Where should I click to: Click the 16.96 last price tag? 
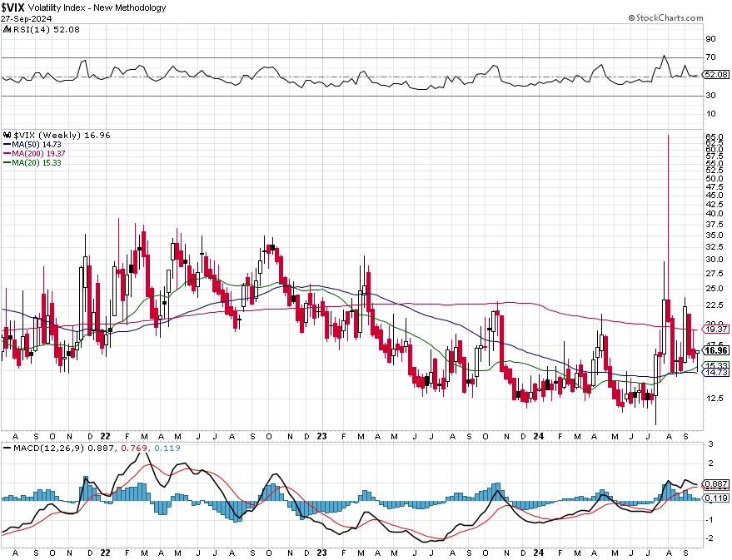pyautogui.click(x=716, y=350)
